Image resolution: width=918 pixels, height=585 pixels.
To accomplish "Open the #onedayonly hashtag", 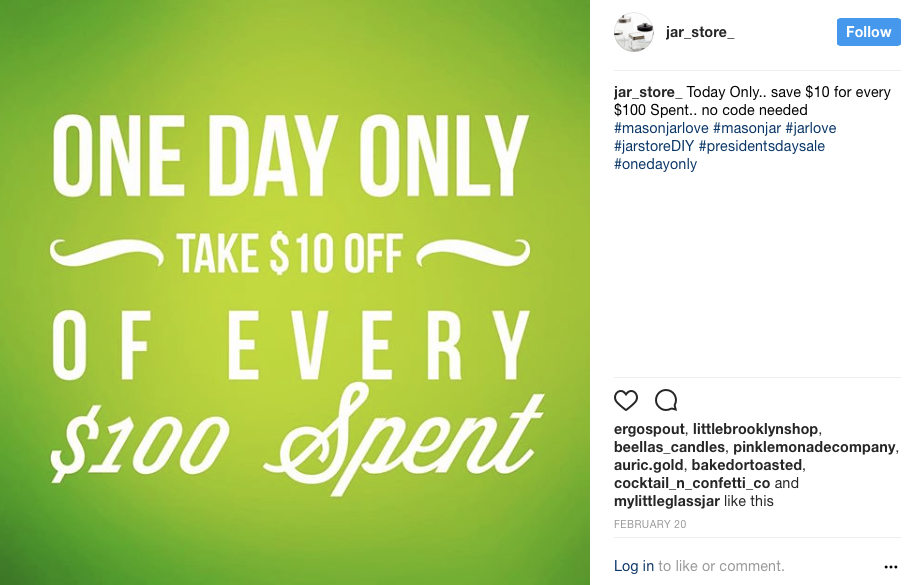I will tap(655, 164).
